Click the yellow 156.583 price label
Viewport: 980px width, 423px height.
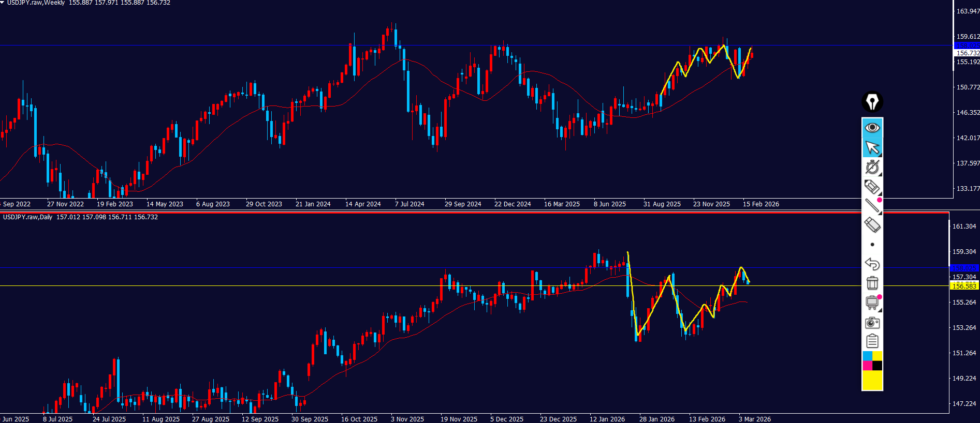pos(964,286)
